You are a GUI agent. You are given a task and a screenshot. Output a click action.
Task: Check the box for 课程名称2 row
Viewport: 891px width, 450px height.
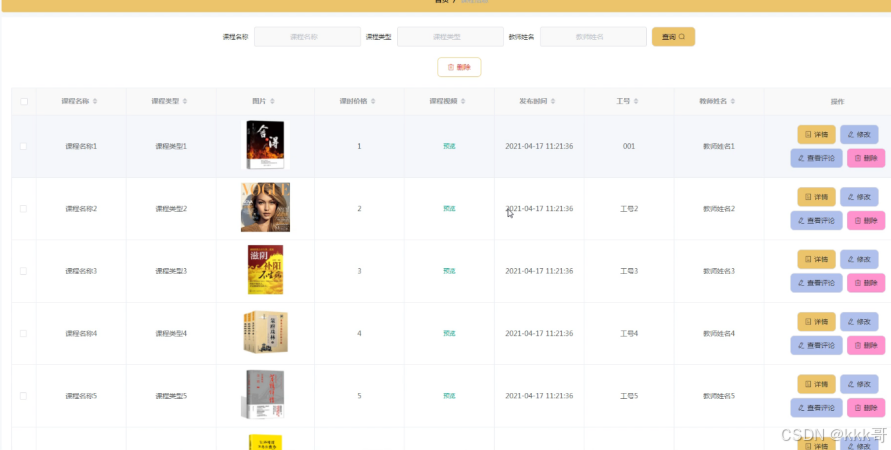click(x=23, y=209)
